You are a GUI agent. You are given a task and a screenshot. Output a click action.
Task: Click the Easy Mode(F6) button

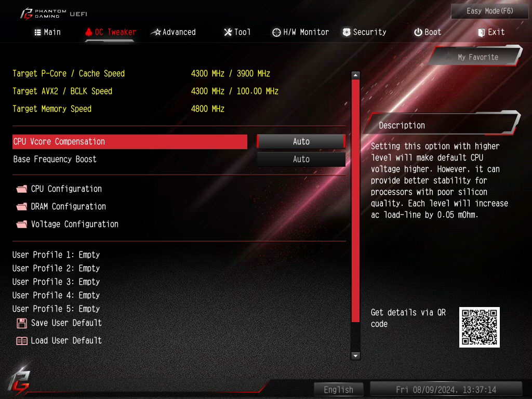click(x=489, y=11)
